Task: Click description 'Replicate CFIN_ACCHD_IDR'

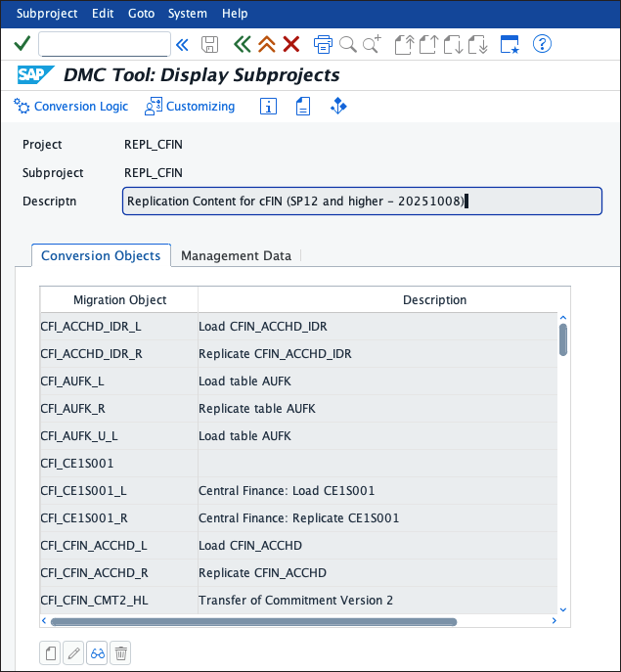Action: tap(275, 354)
